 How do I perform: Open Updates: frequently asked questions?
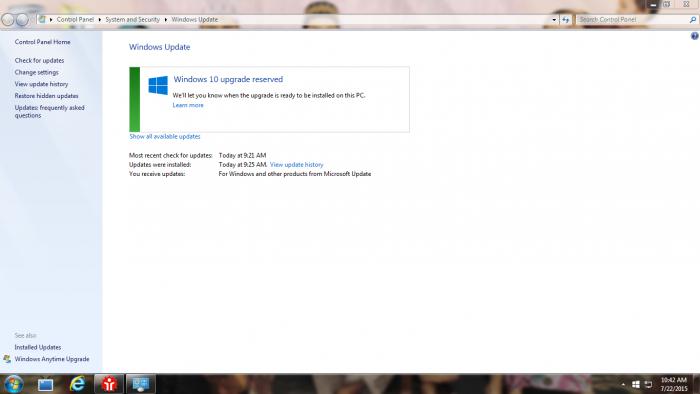50,112
